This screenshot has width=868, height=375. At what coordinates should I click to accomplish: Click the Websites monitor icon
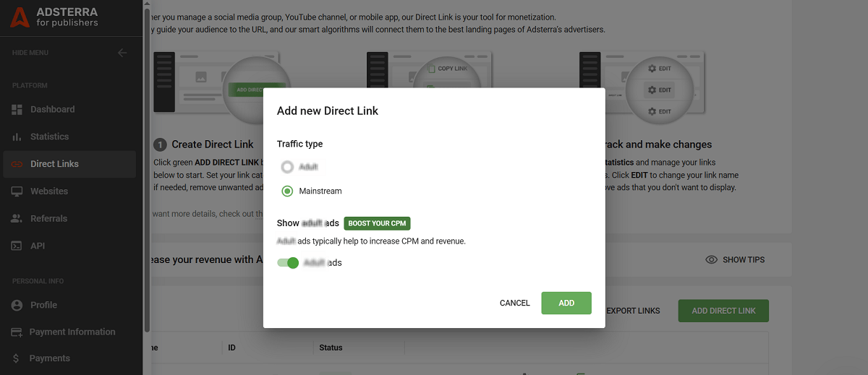[17, 191]
